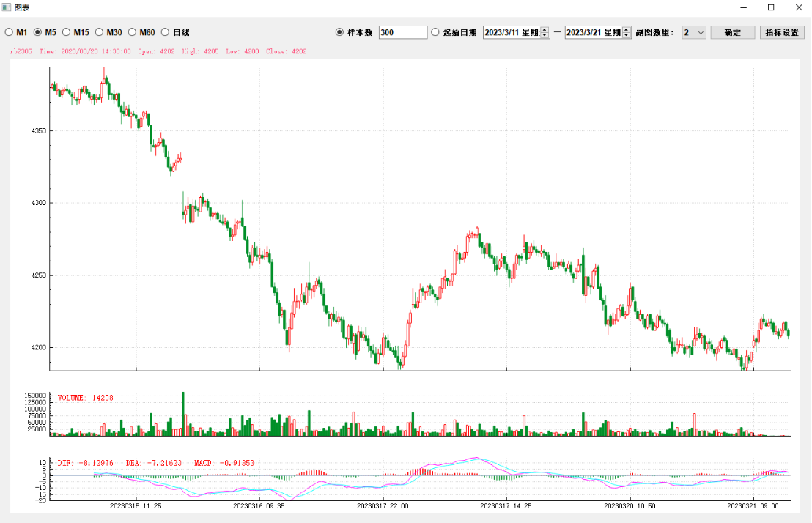This screenshot has width=812, height=523.
Task: Choose the M30 timeframe radio button
Action: coord(100,32)
